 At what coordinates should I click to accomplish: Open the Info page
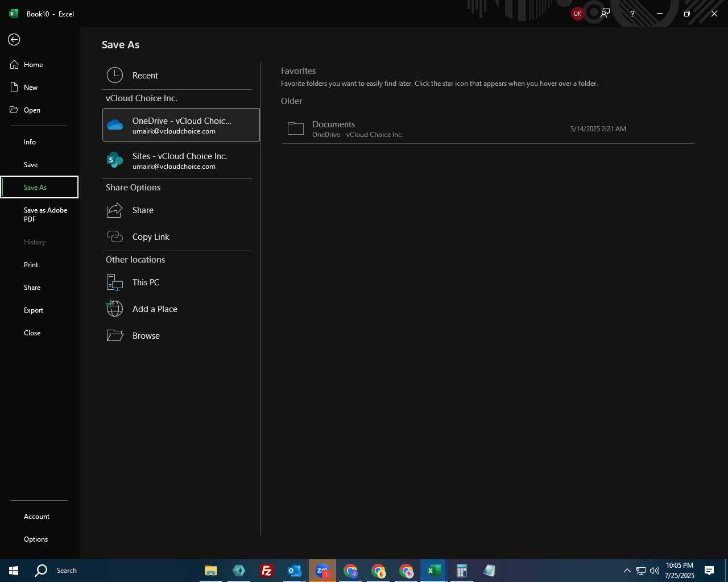tap(39, 142)
